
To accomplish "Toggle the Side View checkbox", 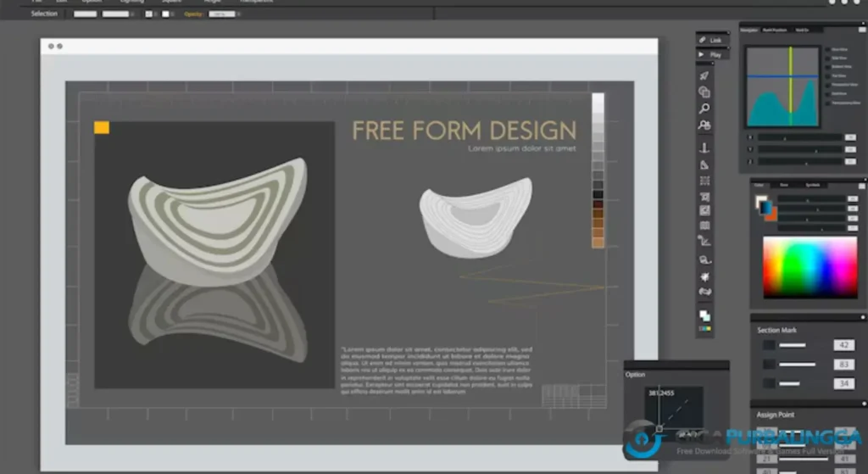I will click(827, 59).
